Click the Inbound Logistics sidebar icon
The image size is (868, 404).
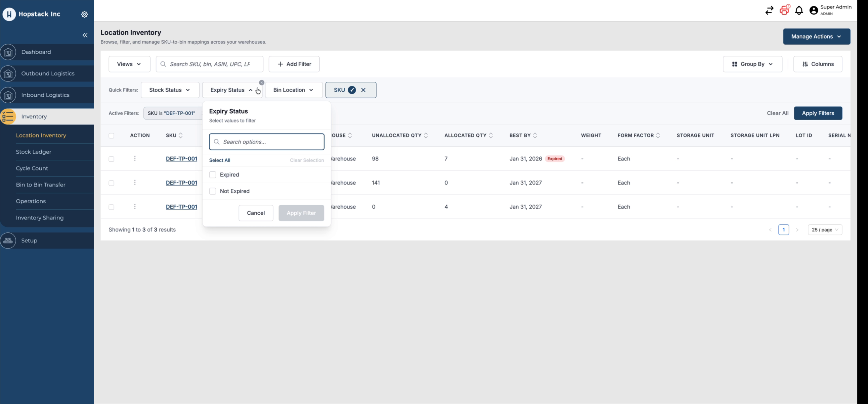tap(8, 95)
